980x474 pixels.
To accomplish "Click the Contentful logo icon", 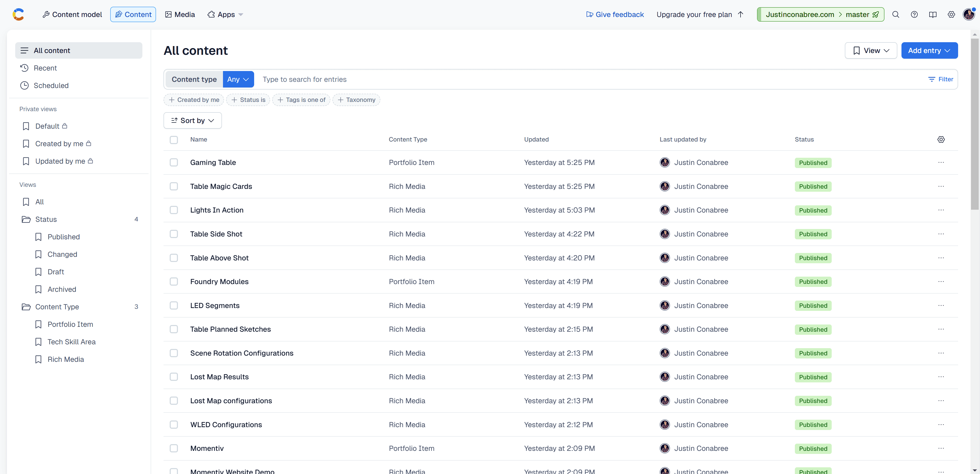I will [x=18, y=14].
